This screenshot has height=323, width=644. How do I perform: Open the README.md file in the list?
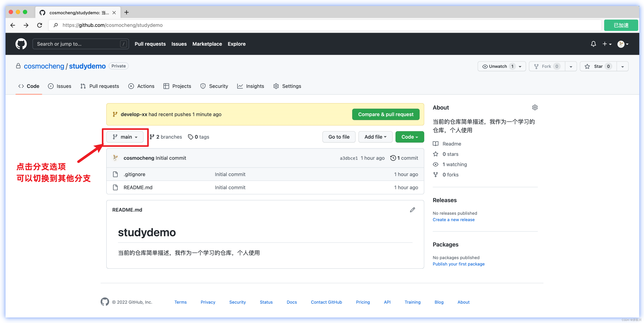[x=138, y=187]
